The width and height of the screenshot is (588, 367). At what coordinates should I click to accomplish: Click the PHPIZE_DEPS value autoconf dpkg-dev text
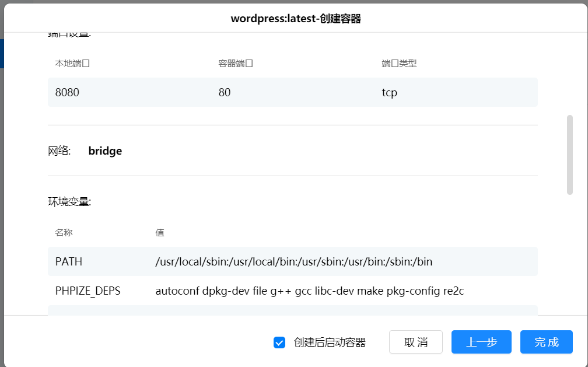(309, 291)
